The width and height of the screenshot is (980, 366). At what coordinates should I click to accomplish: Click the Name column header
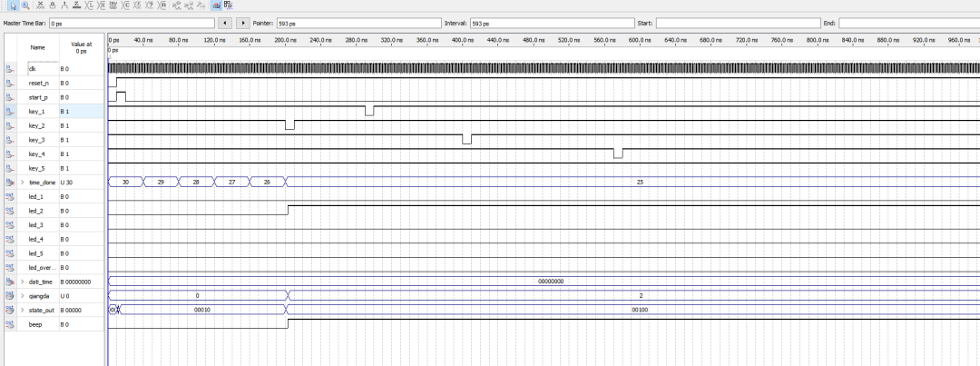pyautogui.click(x=37, y=47)
